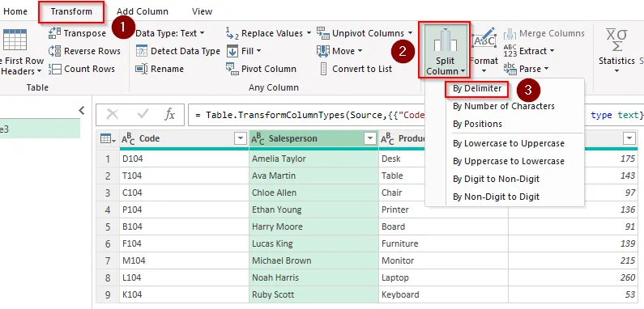Click the Salesperson column ABC type icon
644x309 pixels.
pos(258,139)
